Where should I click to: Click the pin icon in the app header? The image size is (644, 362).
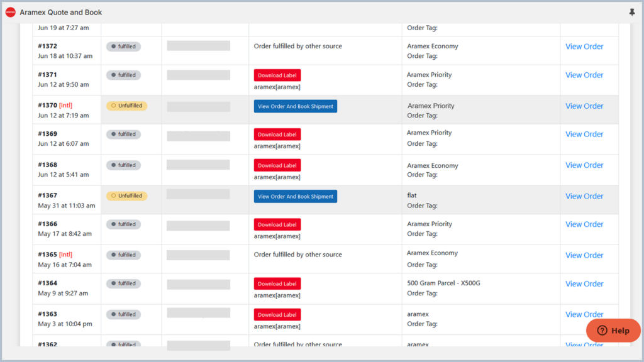point(631,12)
